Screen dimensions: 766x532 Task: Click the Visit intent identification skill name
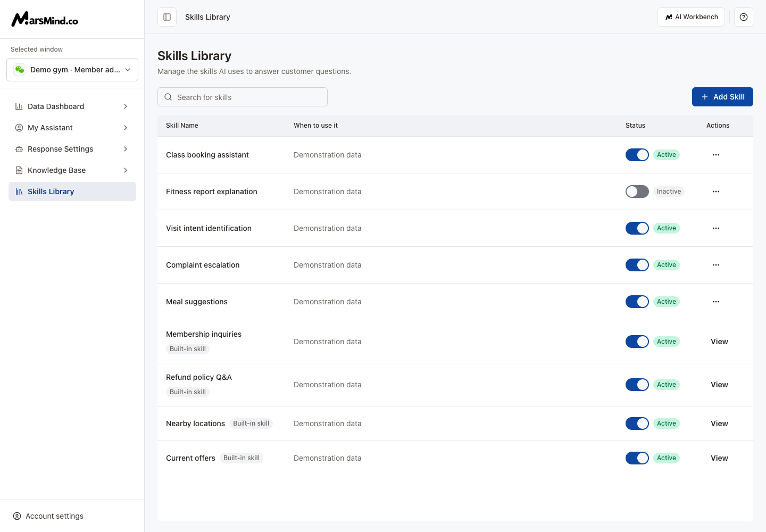209,228
